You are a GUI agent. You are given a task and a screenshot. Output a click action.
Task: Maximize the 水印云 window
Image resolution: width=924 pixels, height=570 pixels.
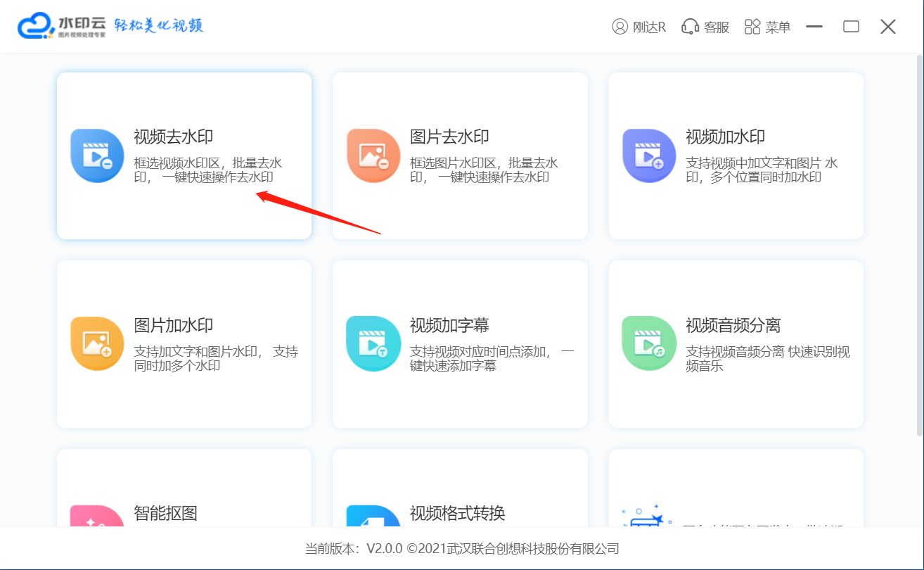[x=852, y=27]
